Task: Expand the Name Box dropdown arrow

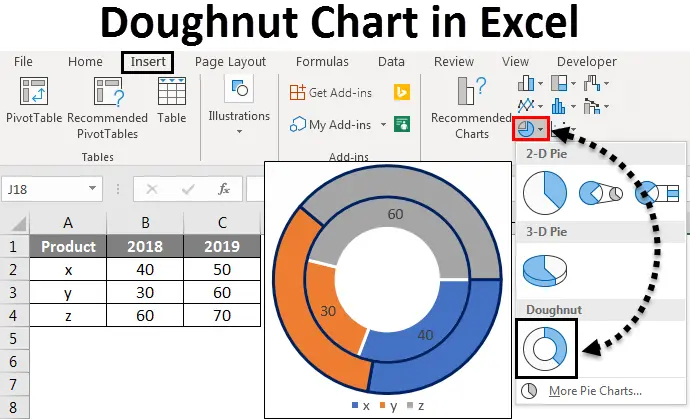Action: (x=93, y=188)
